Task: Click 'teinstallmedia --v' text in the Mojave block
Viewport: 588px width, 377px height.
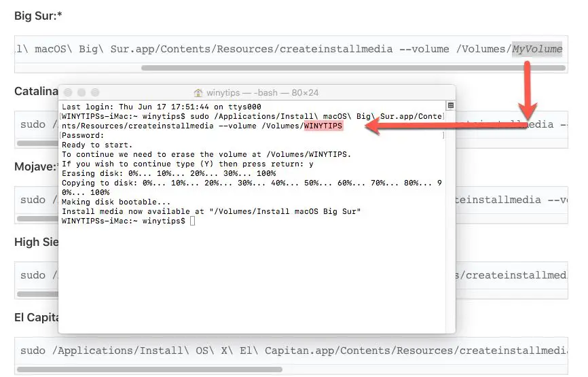Action: (x=511, y=200)
